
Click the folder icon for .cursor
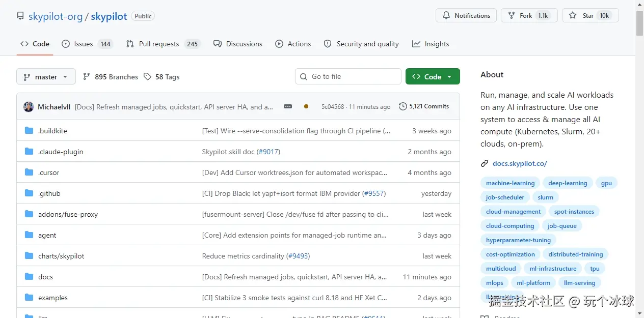click(29, 172)
